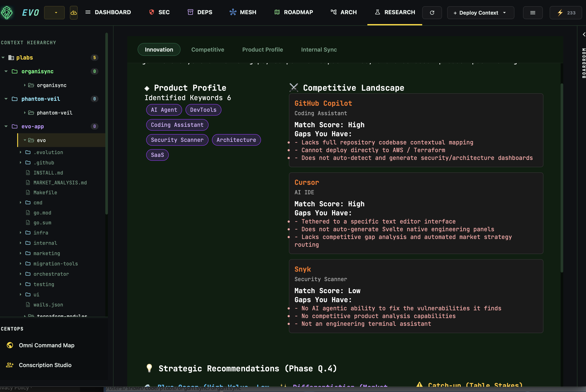
Task: Click the Security Scanner keyword tag
Action: (x=177, y=140)
